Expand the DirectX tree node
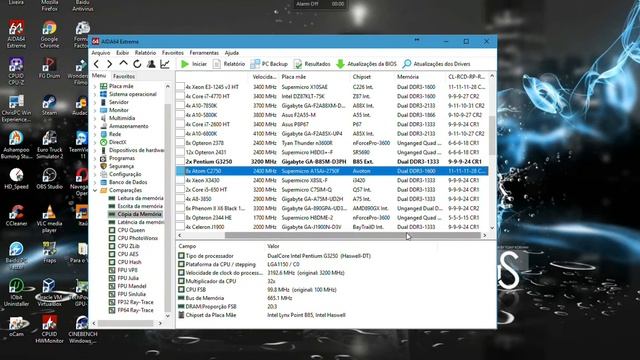Image resolution: width=640 pixels, height=360 pixels. [x=95, y=142]
